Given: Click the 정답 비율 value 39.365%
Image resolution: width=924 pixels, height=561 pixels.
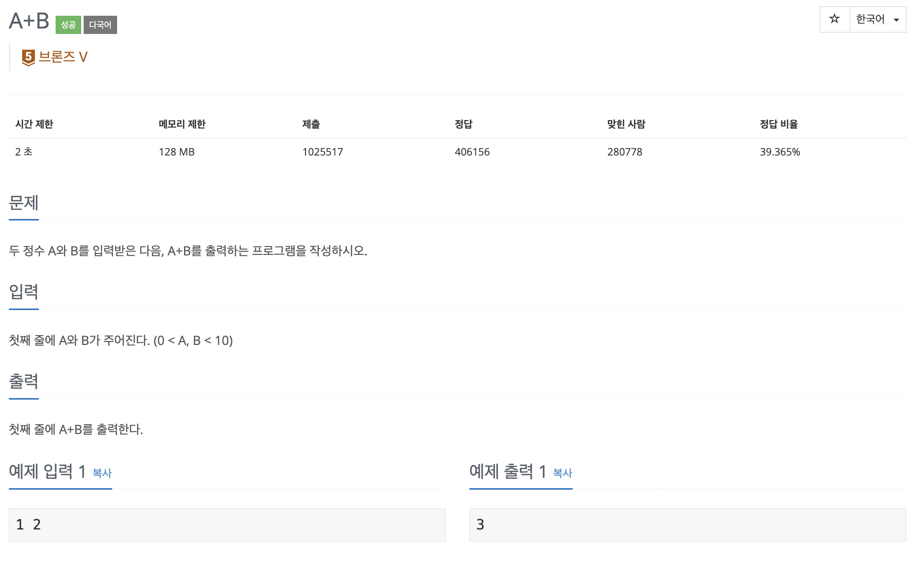Looking at the screenshot, I should [x=780, y=152].
